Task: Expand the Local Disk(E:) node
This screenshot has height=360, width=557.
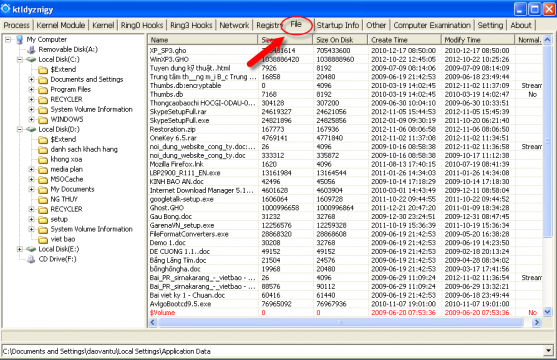Action: pos(20,249)
